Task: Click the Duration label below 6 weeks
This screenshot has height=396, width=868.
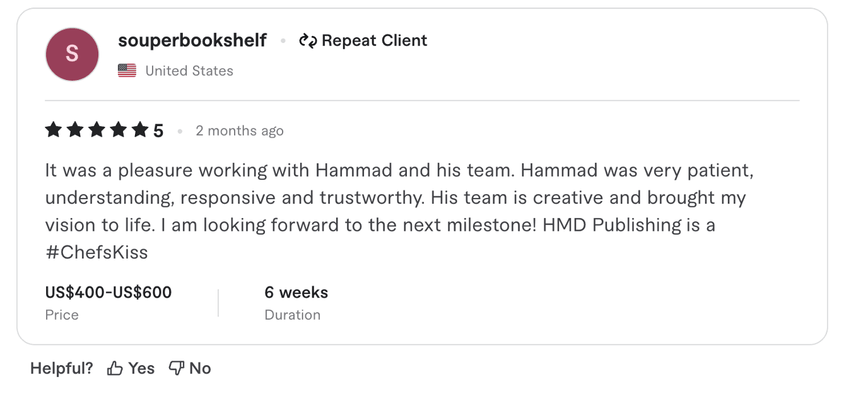Action: pos(292,315)
